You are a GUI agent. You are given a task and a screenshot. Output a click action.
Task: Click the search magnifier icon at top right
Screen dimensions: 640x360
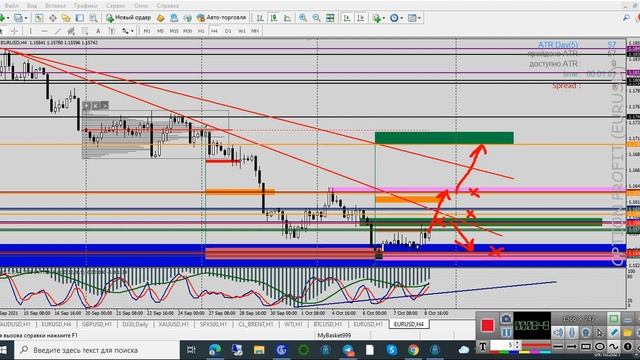[626, 18]
